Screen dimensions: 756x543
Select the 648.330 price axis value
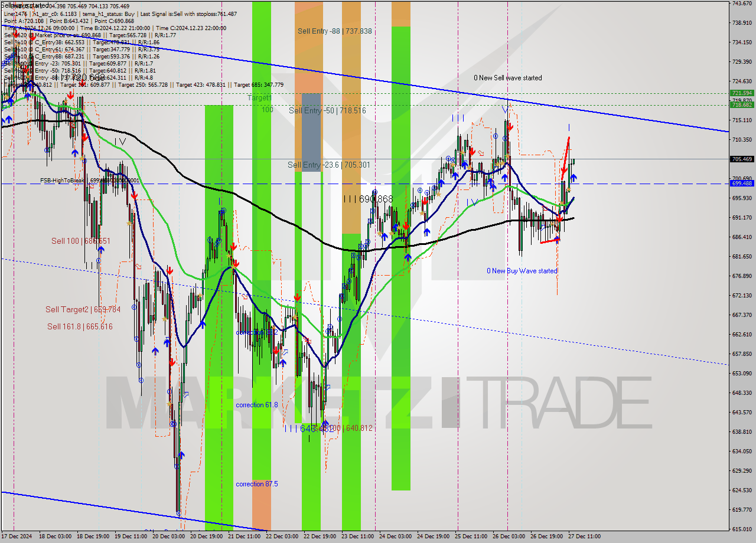(742, 393)
